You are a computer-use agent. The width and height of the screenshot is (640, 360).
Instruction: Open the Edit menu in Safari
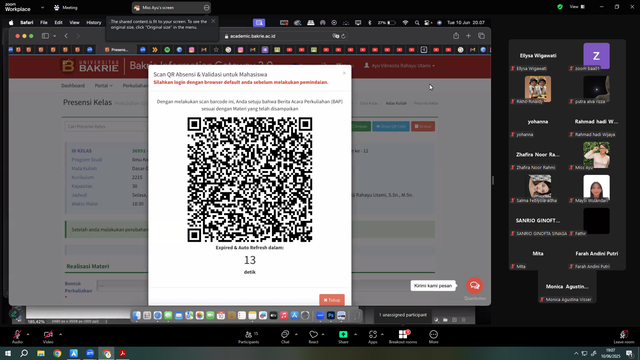coord(58,22)
